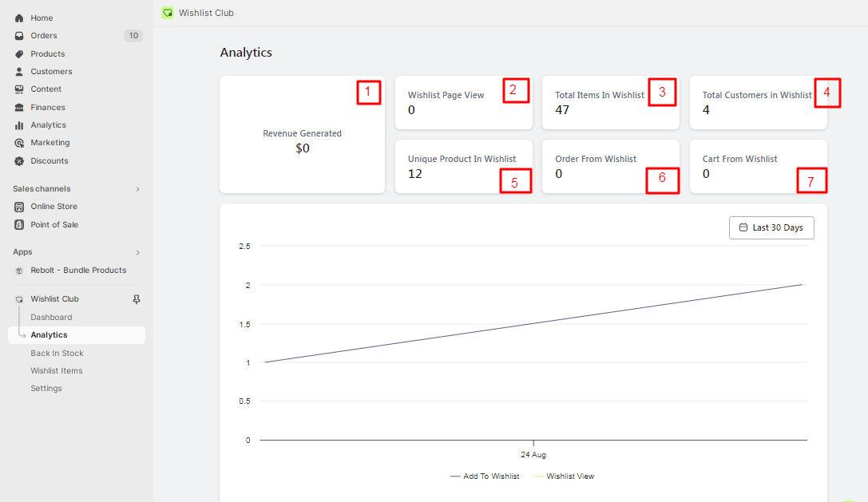The width and height of the screenshot is (868, 502).
Task: Open the Back In Stock subpage
Action: click(57, 353)
